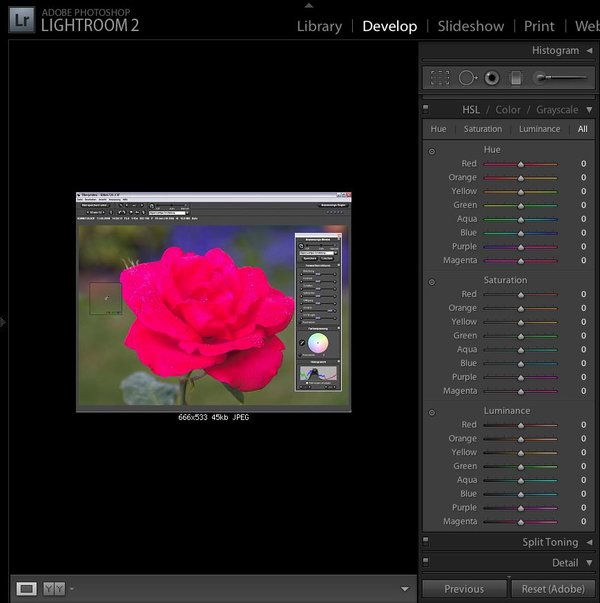Toggle the HSL panel on/off switch
600x603 pixels.
(426, 109)
